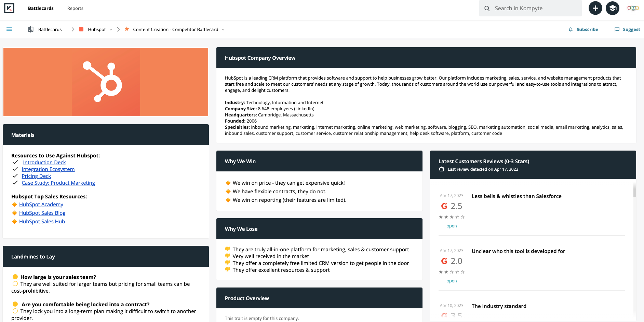Click the Suggest button
The image size is (644, 322).
point(631,29)
